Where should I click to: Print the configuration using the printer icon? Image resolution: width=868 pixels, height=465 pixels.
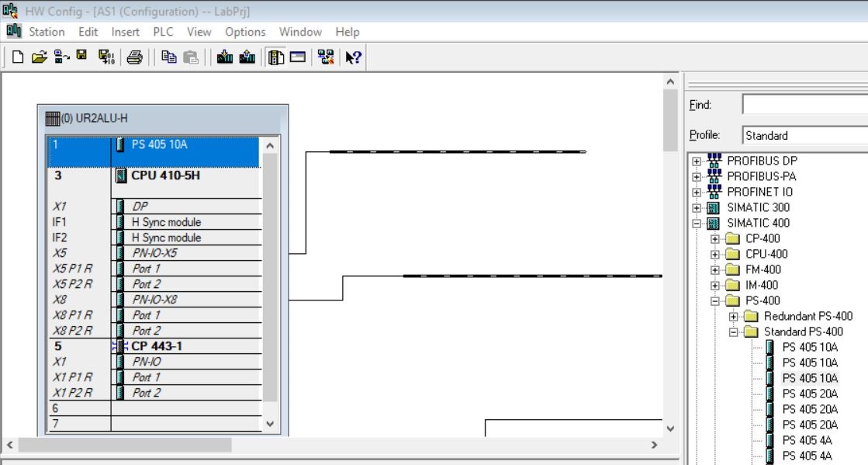click(134, 57)
